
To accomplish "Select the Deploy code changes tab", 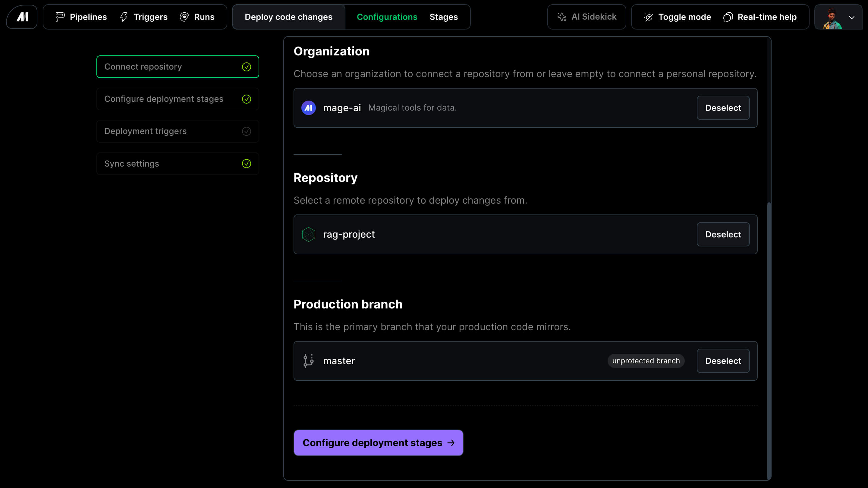I will pos(288,17).
